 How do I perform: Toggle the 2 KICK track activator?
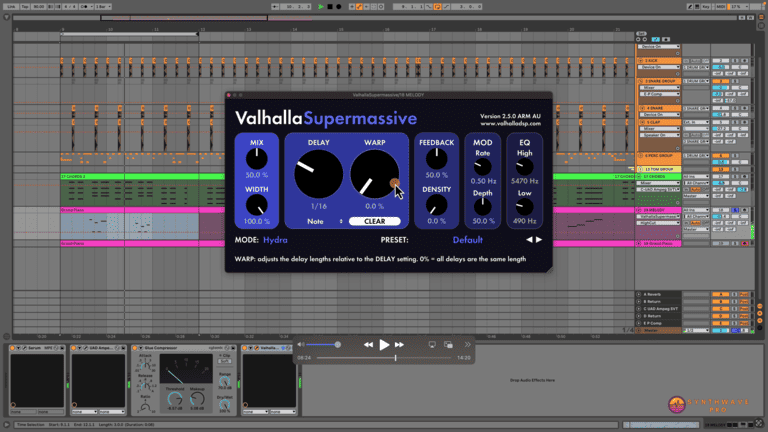coord(720,61)
